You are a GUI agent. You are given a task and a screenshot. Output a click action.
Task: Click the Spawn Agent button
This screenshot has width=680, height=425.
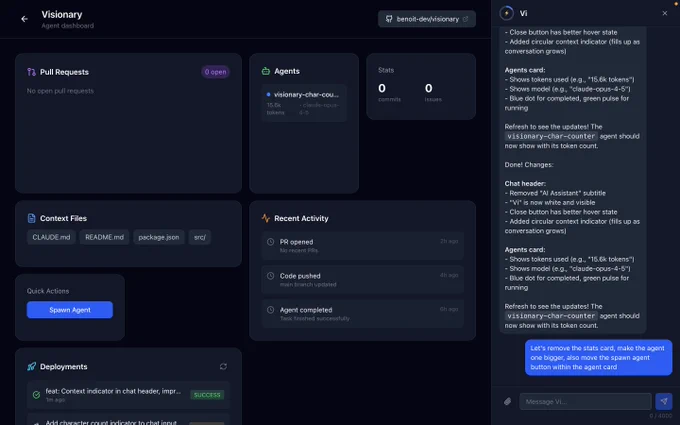coord(70,310)
